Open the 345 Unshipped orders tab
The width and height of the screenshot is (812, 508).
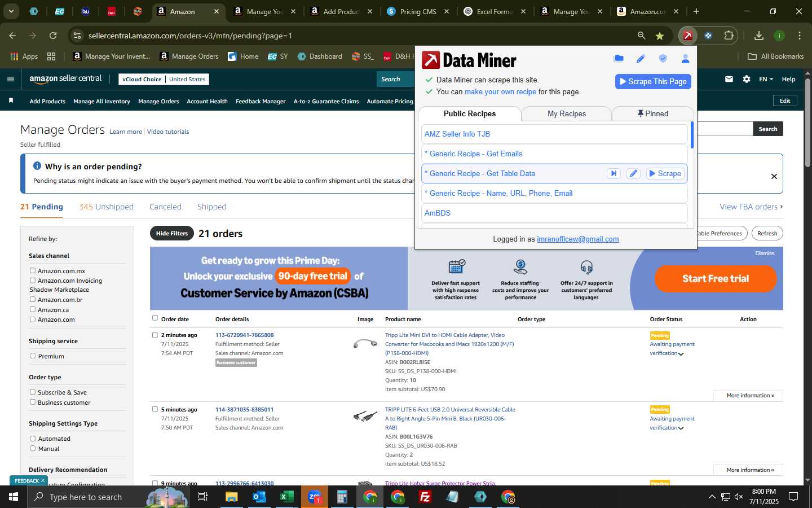pyautogui.click(x=106, y=207)
